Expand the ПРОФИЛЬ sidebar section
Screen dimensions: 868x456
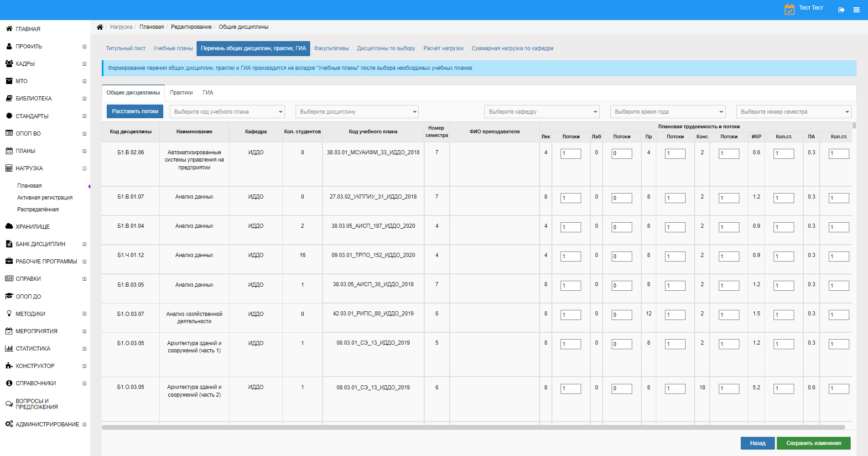(x=84, y=47)
